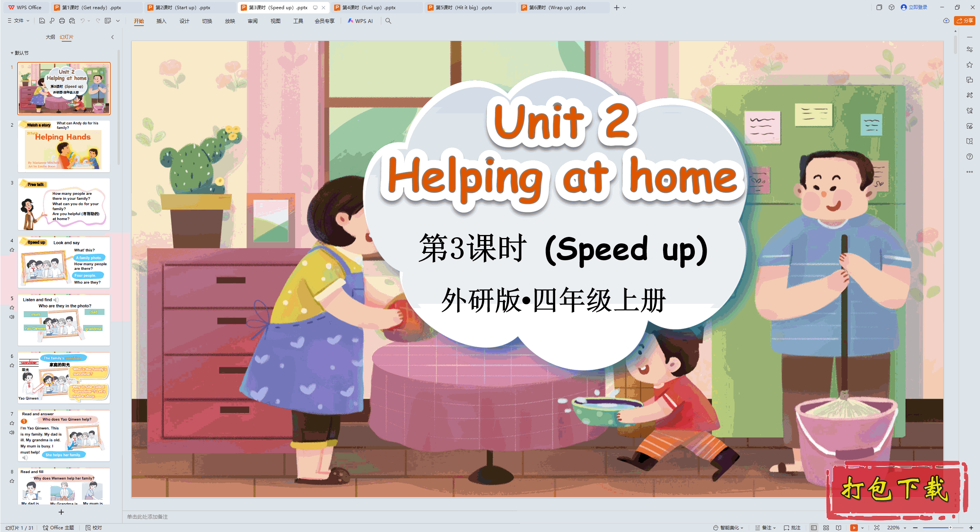Screen dimensions: 980x532
Task: Click the 批注 comments icon in status bar
Action: [792, 527]
